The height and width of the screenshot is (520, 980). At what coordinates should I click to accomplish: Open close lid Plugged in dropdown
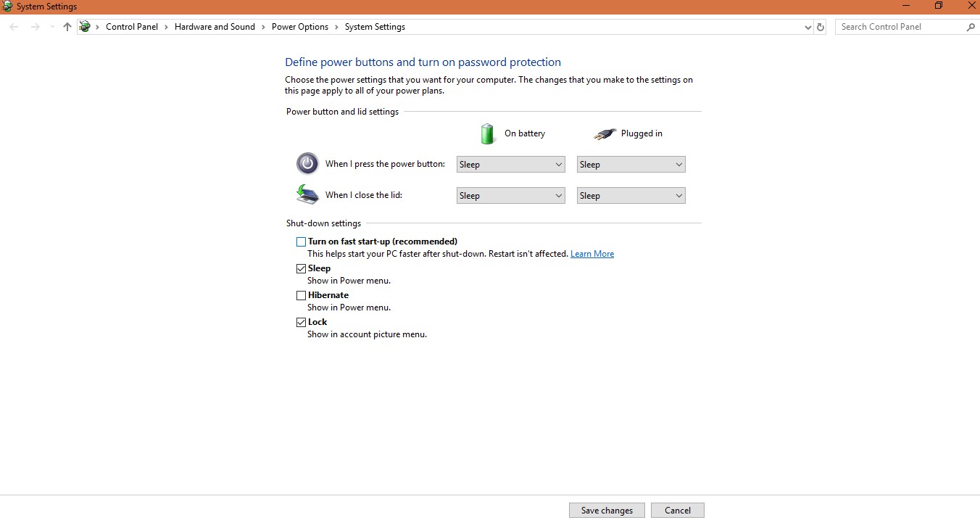631,196
